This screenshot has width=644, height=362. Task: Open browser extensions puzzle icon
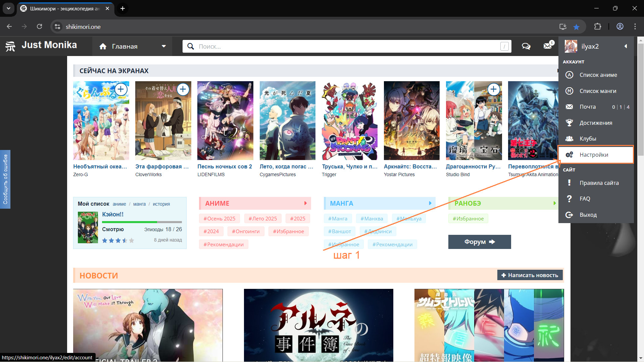597,27
